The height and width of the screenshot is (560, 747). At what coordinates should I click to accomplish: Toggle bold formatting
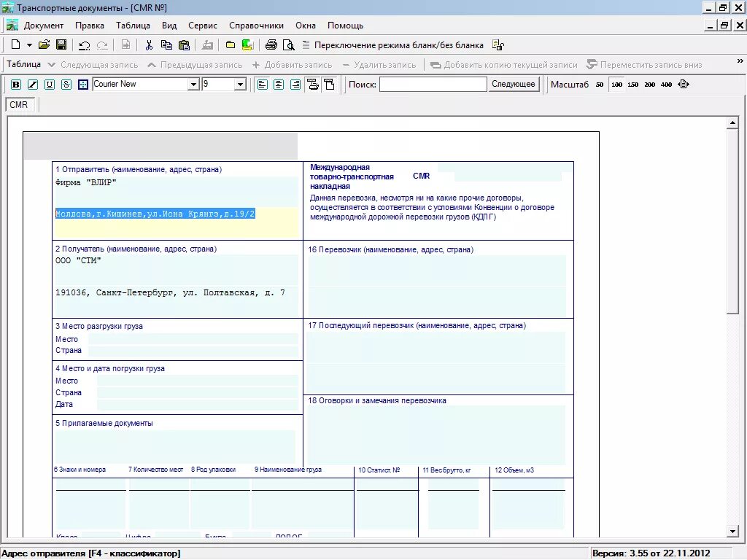16,85
